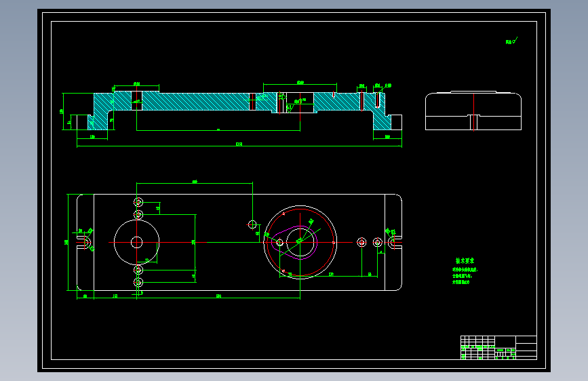
Task: Select the cyan hatched area in section view
Action: tap(195, 101)
